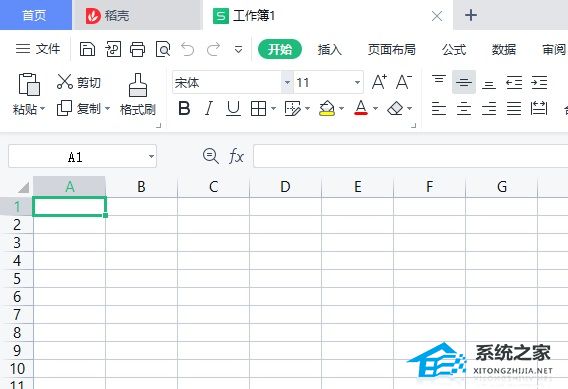Click Cut with scissors icon
The image size is (568, 389).
point(79,82)
